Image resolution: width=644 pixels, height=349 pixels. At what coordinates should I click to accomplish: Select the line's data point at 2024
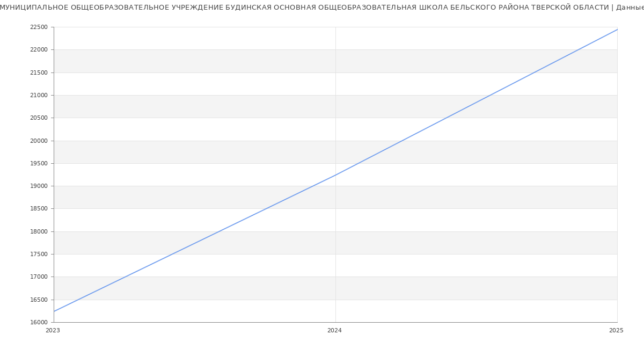pyautogui.click(x=335, y=174)
